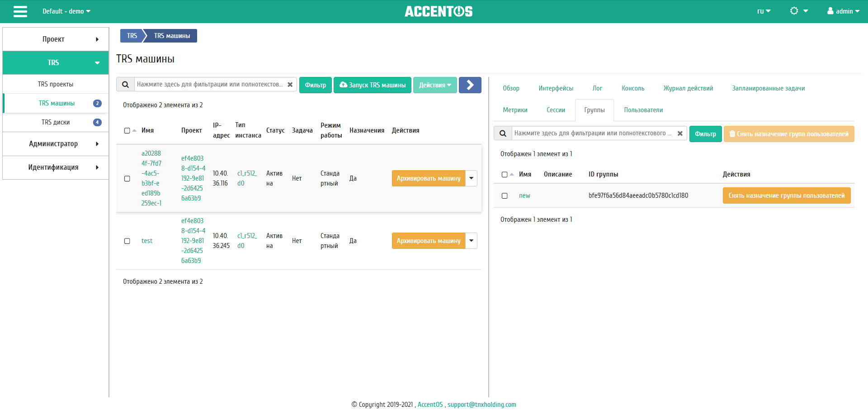This screenshot has width=868, height=410.
Task: Switch to the Консоль tab
Action: [633, 88]
